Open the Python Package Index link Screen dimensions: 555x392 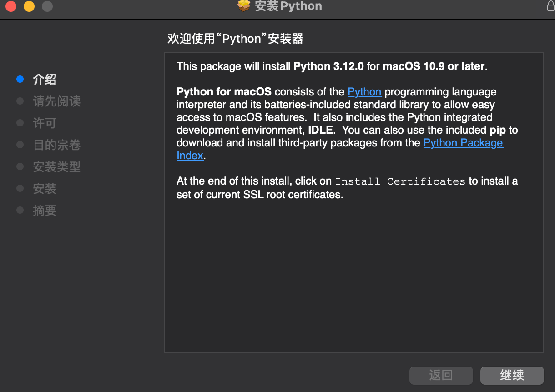click(x=463, y=142)
